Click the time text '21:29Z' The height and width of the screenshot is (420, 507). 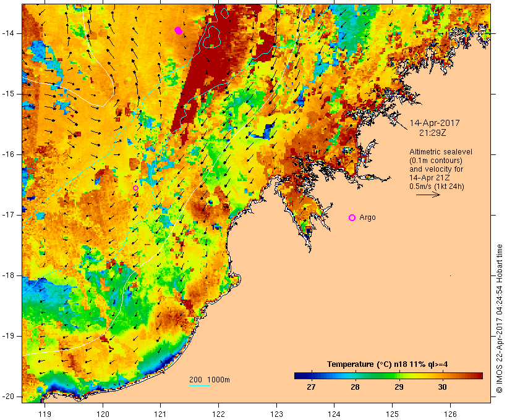point(433,133)
